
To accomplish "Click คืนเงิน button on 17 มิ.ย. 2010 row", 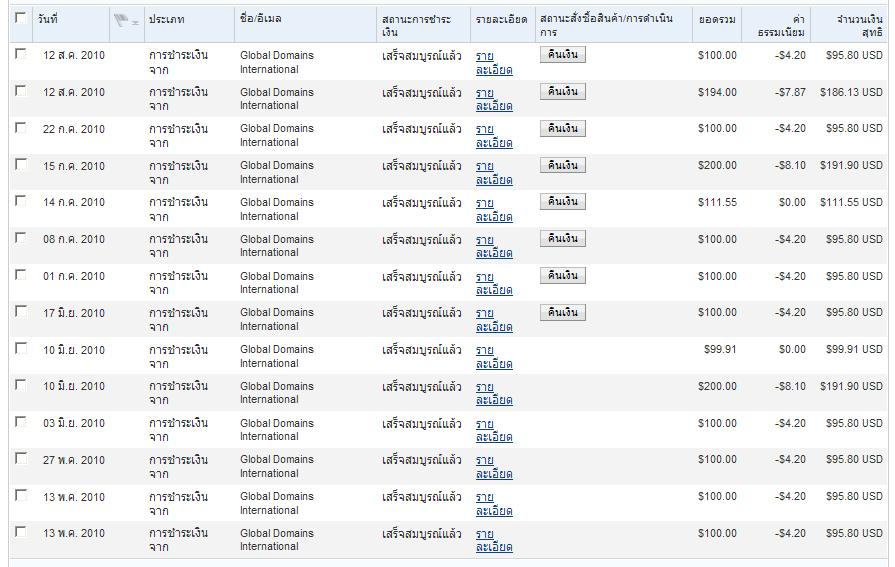I will 563,312.
